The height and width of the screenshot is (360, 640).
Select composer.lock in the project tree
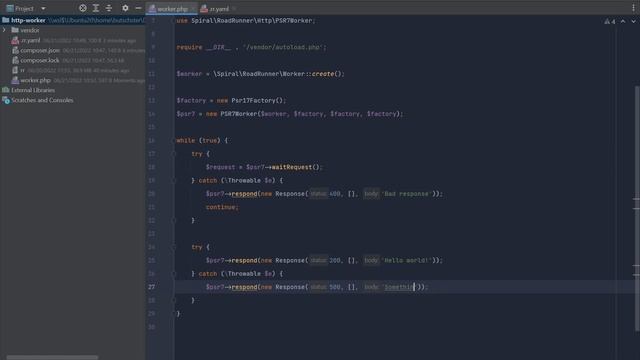coord(40,60)
